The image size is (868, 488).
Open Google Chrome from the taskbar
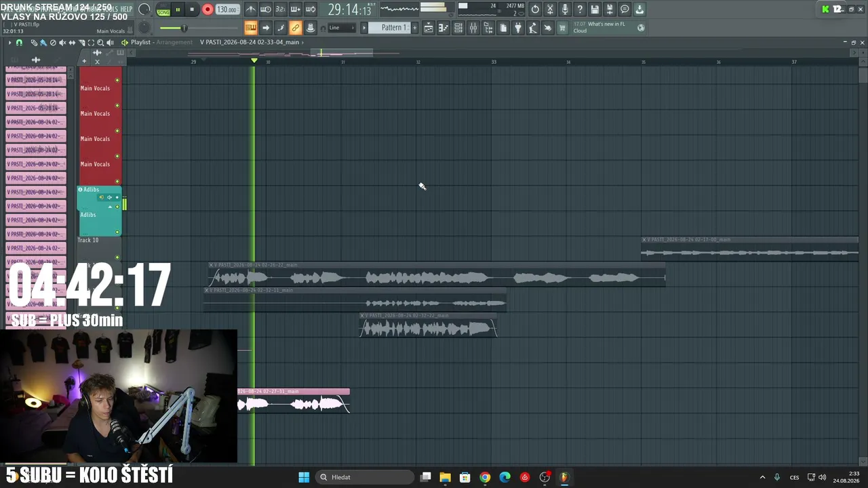tap(485, 477)
